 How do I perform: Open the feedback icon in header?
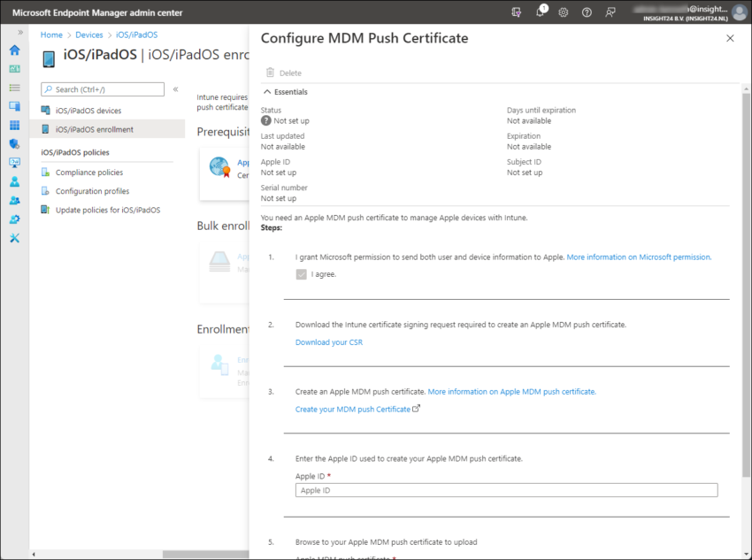pyautogui.click(x=610, y=12)
